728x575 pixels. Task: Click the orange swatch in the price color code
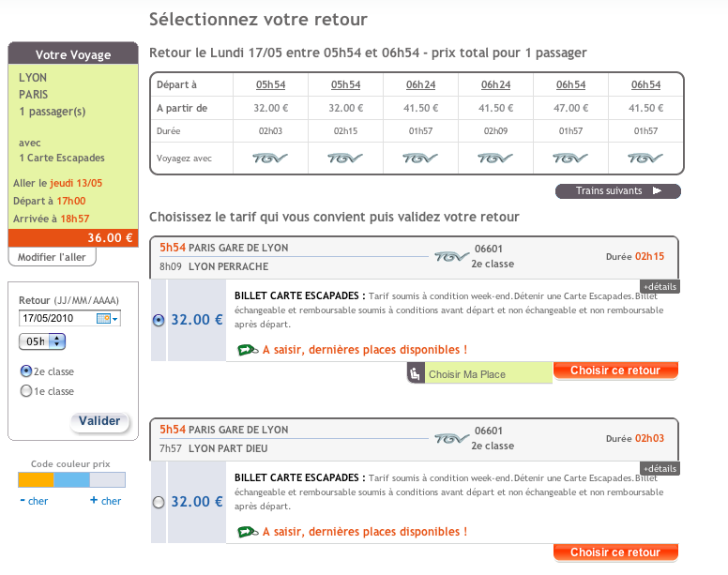coord(36,480)
